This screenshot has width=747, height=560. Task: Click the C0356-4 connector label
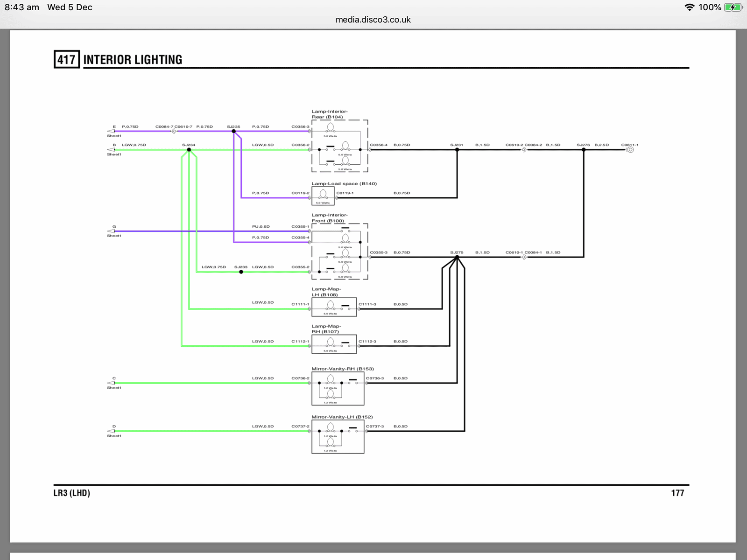click(379, 145)
